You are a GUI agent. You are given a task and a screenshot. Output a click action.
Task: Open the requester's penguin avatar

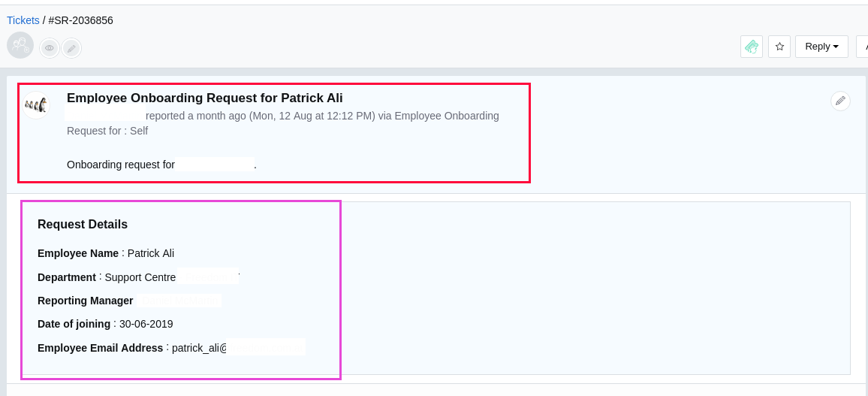coord(37,104)
